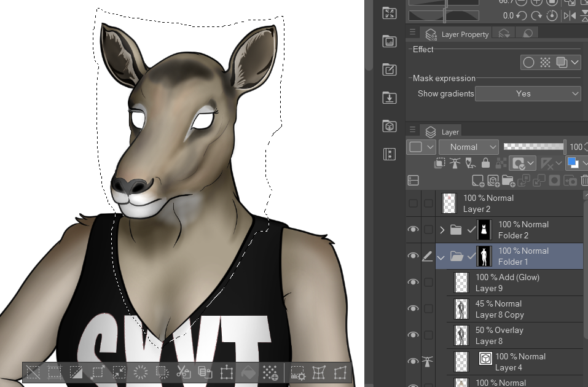Hide Layer 4 via eye icon

(x=413, y=361)
